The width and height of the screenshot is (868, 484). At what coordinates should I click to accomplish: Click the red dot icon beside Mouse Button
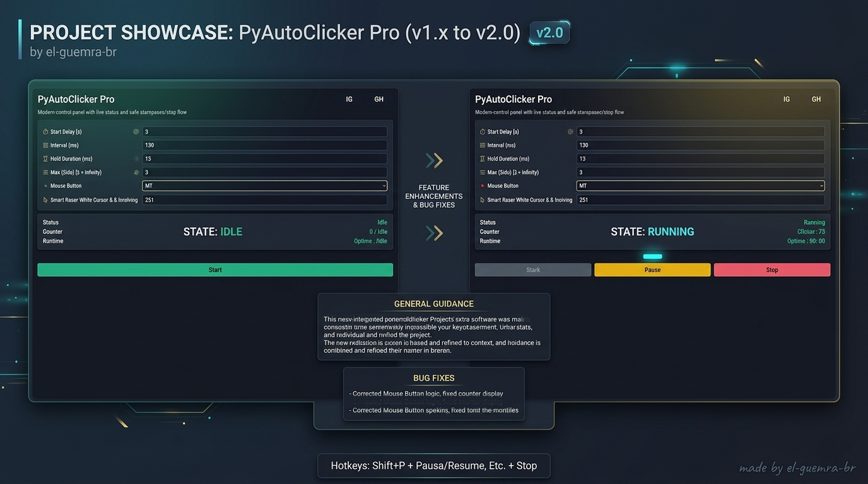483,186
